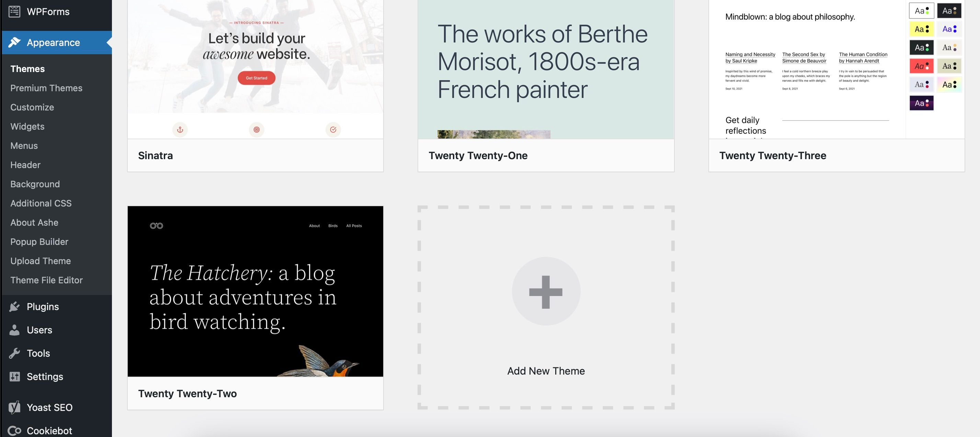This screenshot has height=437, width=980.
Task: Click the Cookiebot icon in sidebar
Action: (14, 431)
